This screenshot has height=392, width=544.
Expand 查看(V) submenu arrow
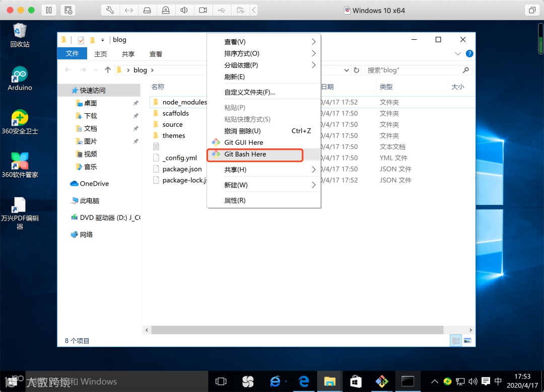pyautogui.click(x=314, y=42)
